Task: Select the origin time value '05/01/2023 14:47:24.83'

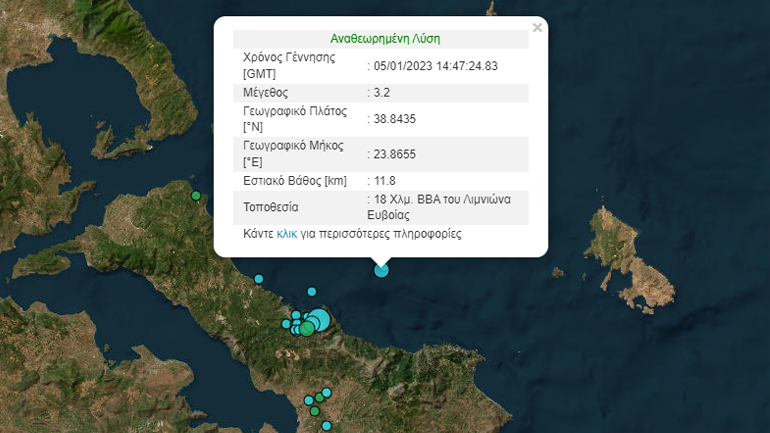Action: [x=436, y=66]
